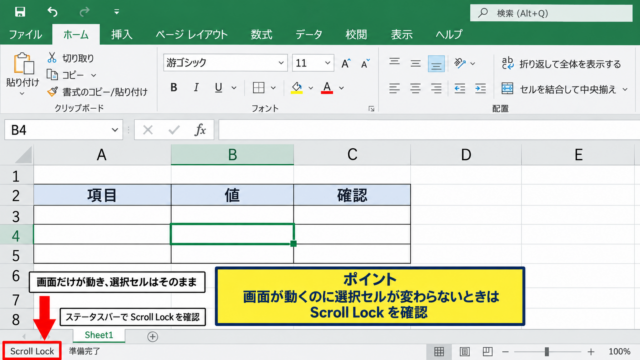The width and height of the screenshot is (640, 360).
Task: Expand underline style dropdown arrow
Action: (234, 88)
